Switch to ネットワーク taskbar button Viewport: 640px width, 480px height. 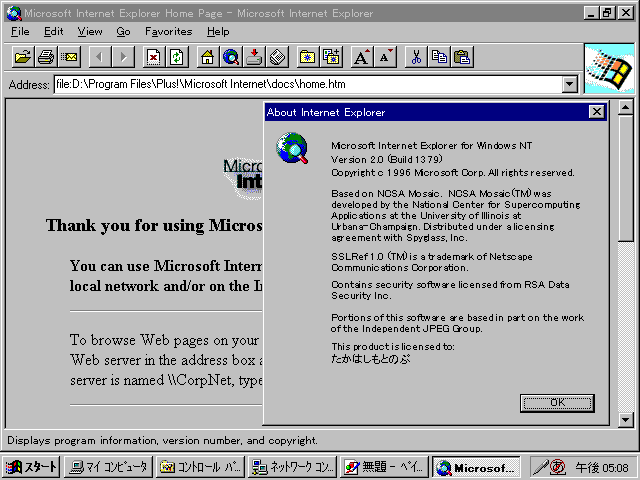point(292,467)
